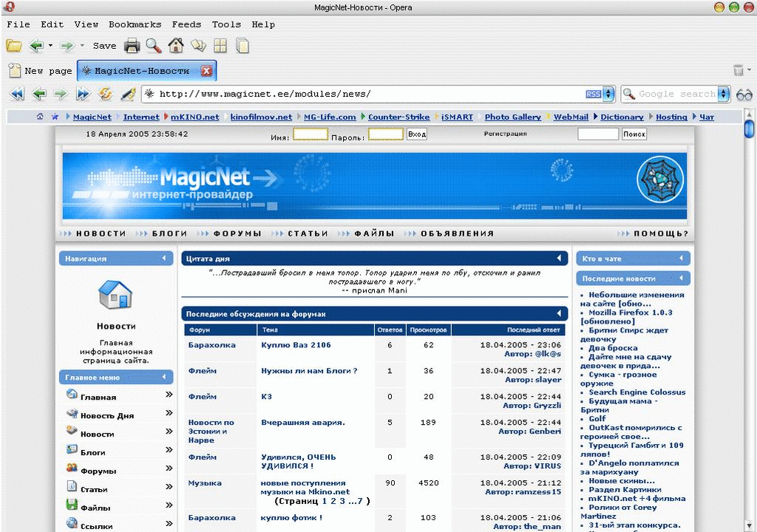This screenshot has height=532, width=757.
Task: Click the rewind icon in address bar
Action: tap(17, 94)
